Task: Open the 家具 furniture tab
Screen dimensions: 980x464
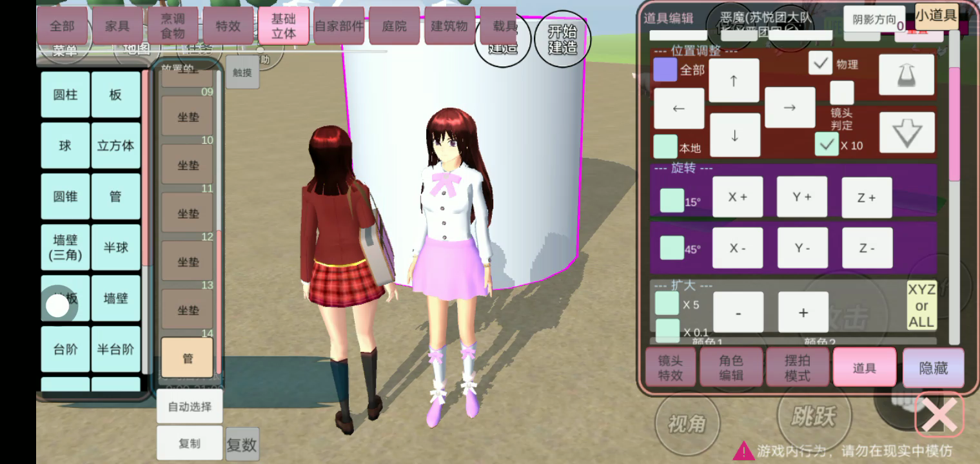Action: pyautogui.click(x=117, y=26)
